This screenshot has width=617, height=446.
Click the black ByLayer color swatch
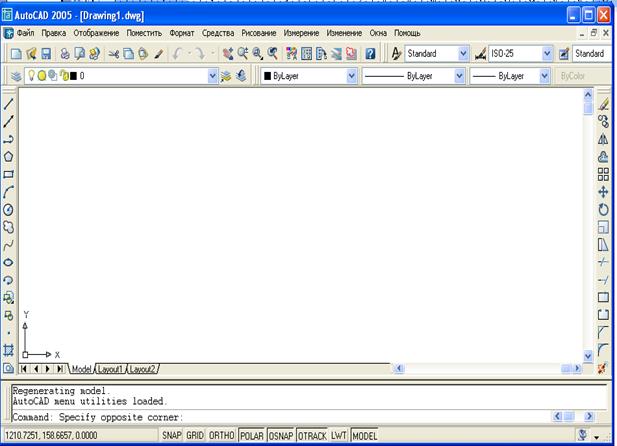click(268, 76)
